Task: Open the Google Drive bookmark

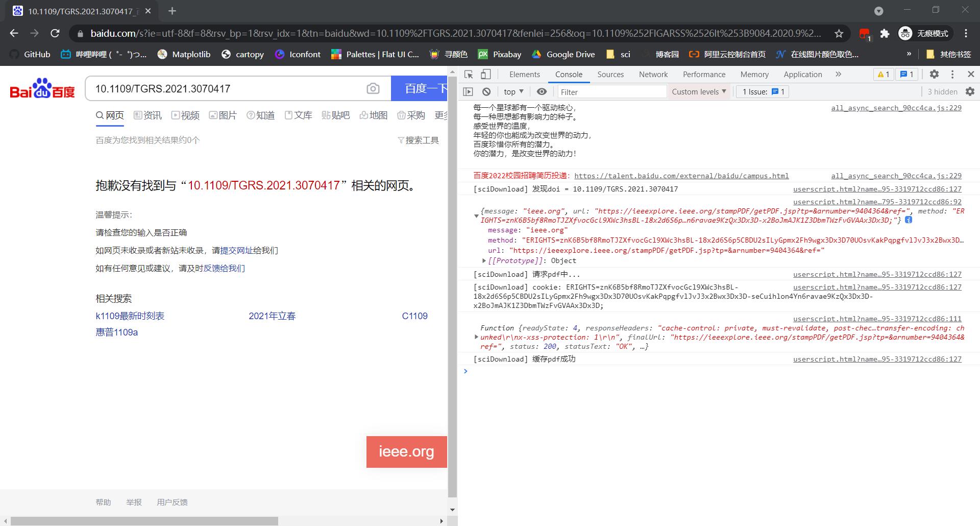Action: [x=563, y=54]
